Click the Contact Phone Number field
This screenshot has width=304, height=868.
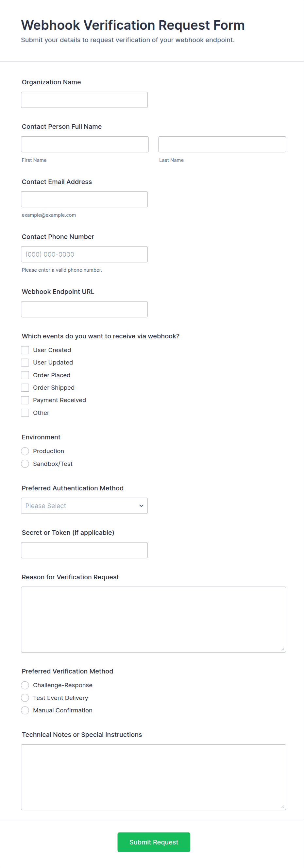tap(84, 254)
